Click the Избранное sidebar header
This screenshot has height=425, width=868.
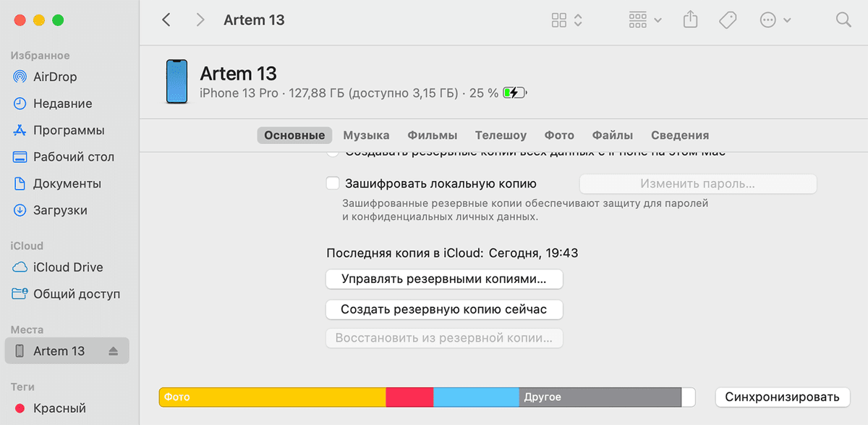(x=41, y=56)
